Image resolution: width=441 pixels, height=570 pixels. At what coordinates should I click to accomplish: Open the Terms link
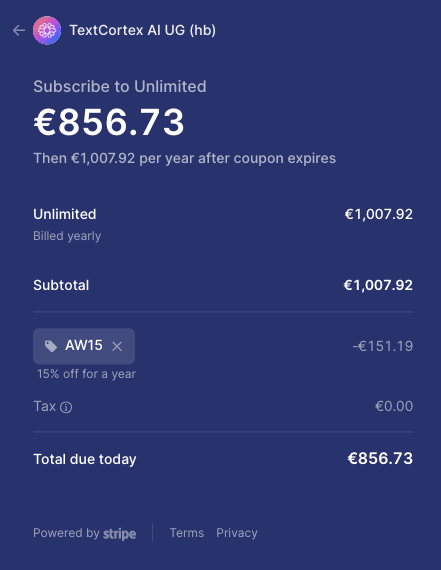click(187, 533)
